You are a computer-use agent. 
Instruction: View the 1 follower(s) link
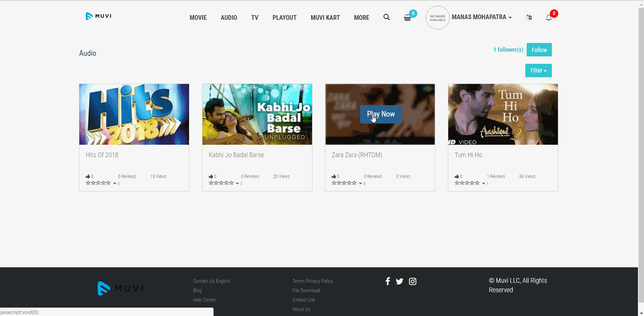pyautogui.click(x=508, y=50)
